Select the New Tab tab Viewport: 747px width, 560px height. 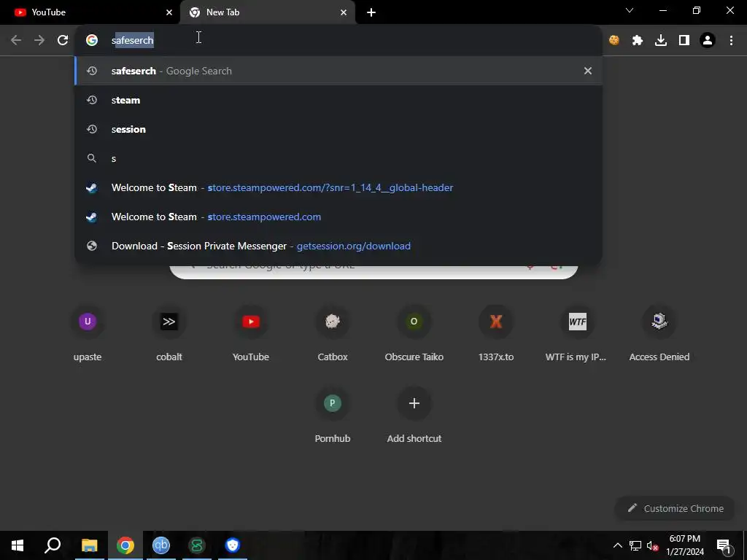tap(268, 12)
